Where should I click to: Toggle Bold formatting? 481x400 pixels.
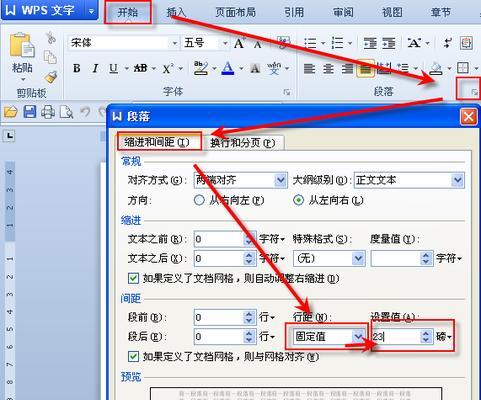click(x=77, y=68)
